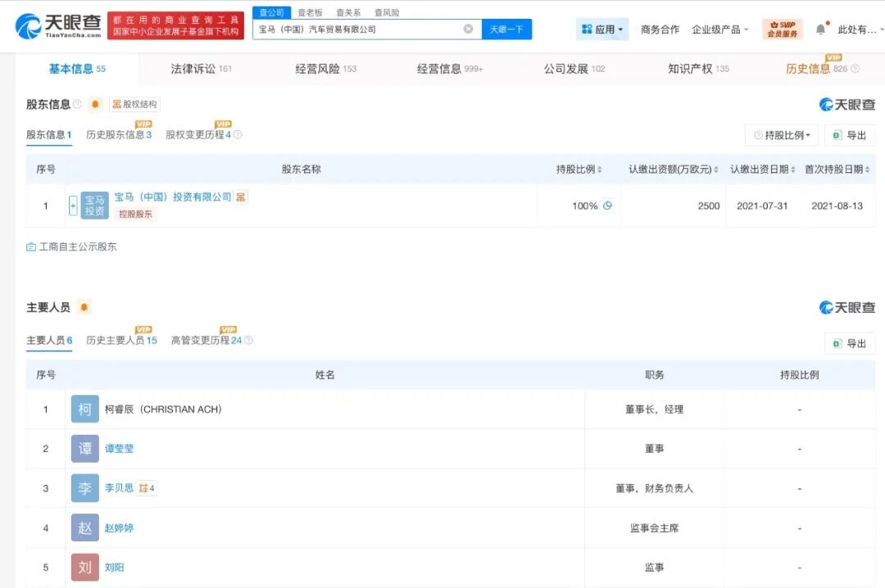Toggle the bell alert for 股东信息
This screenshot has height=588, width=885.
(x=95, y=104)
